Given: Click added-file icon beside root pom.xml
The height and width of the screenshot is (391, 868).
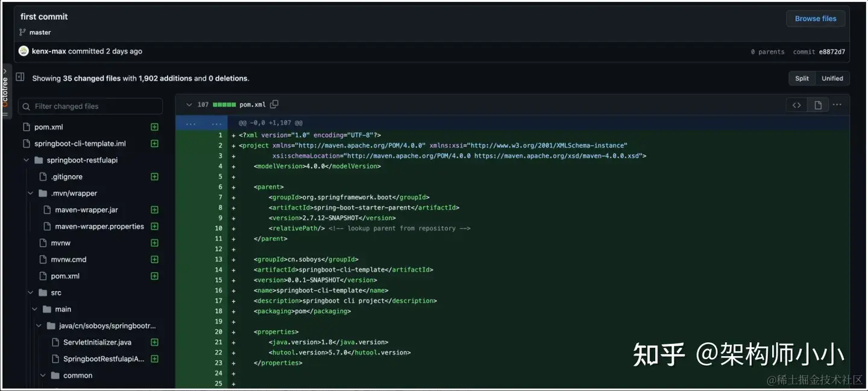Looking at the screenshot, I should (154, 127).
